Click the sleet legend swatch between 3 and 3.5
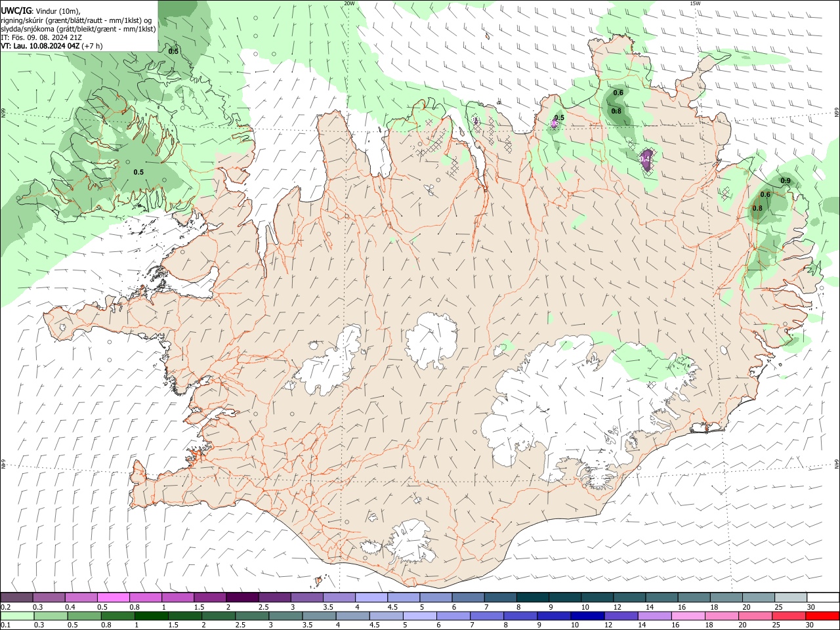840x630 pixels. click(306, 598)
